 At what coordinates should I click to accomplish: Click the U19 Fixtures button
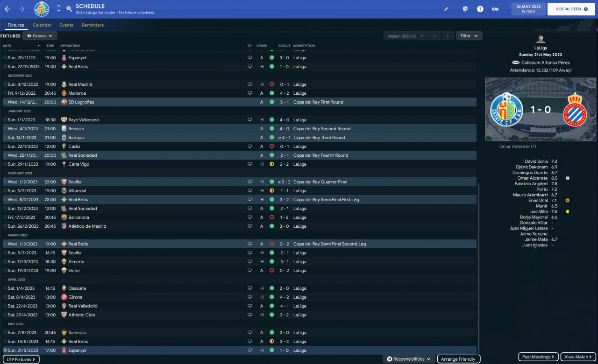tap(20, 359)
